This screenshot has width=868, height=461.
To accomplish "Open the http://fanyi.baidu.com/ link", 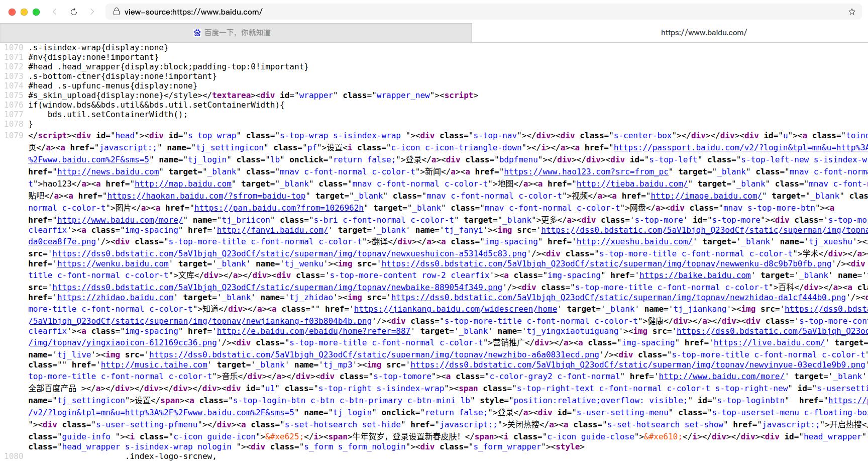I will coord(272,230).
